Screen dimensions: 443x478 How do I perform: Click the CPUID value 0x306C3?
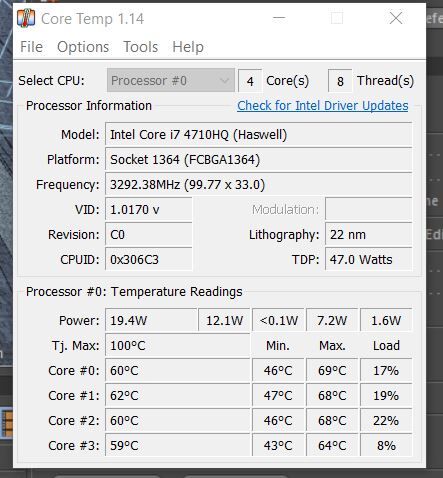coord(149,260)
